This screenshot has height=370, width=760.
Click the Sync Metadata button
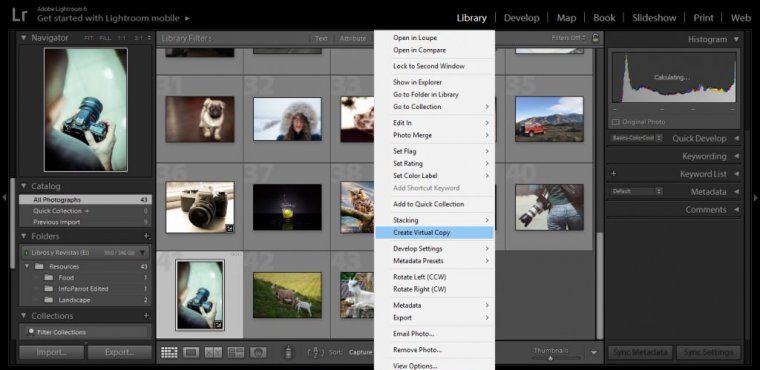pos(640,352)
